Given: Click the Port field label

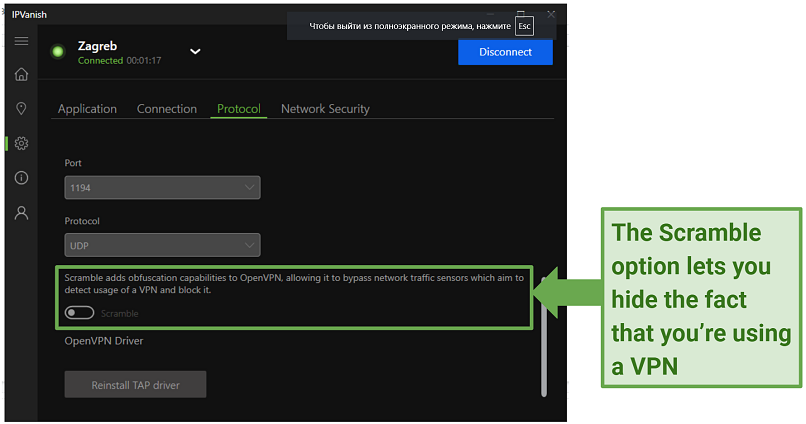Looking at the screenshot, I should 73,163.
